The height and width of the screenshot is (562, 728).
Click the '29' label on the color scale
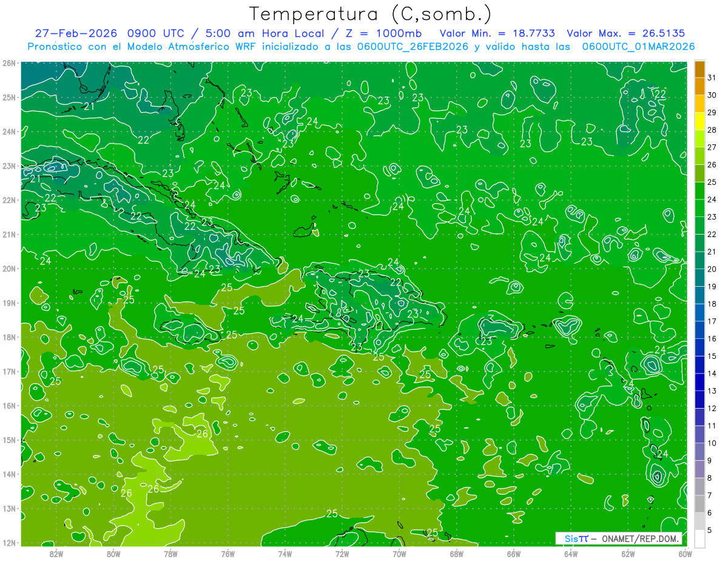712,112
